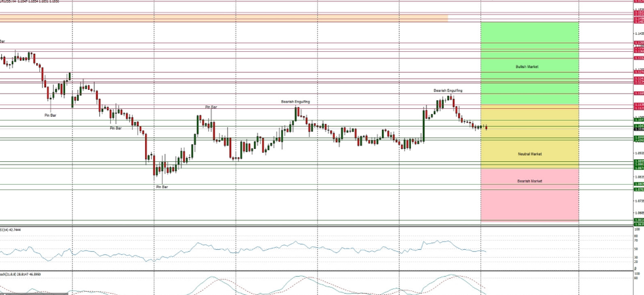This screenshot has height=295, width=644.
Task: Select the lowest Pin Bar label
Action: [161, 187]
